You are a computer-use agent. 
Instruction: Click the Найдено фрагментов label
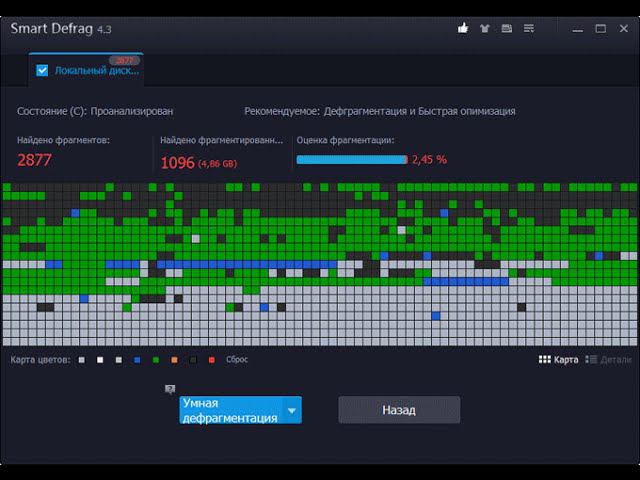click(63, 140)
